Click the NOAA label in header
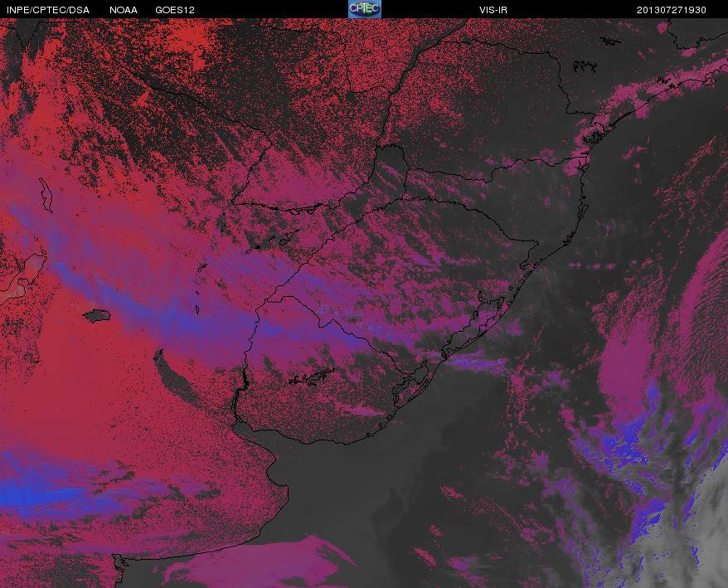 click(124, 10)
